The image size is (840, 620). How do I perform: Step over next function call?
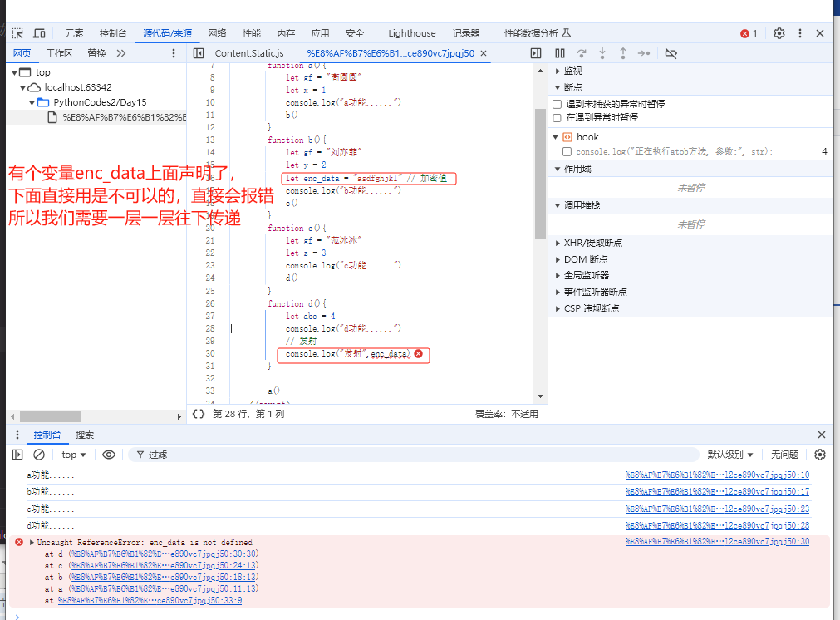click(x=582, y=53)
